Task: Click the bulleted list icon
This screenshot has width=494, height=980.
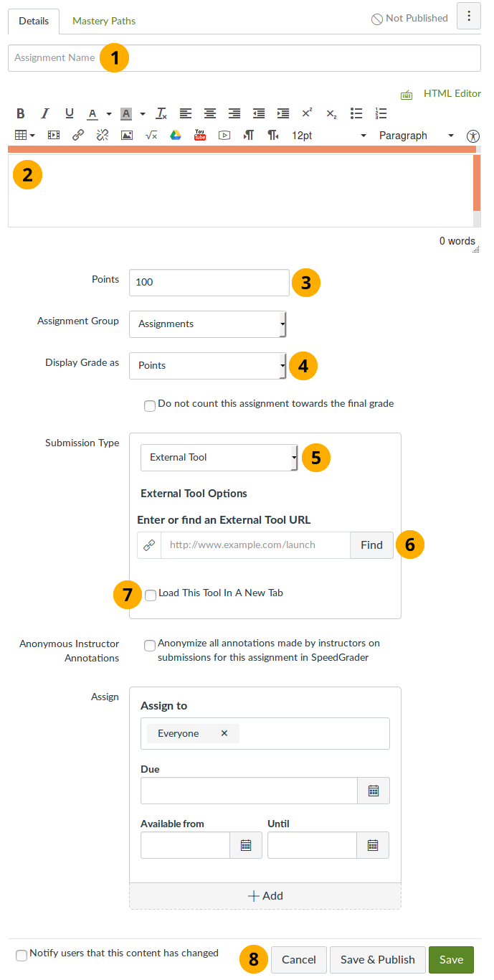Action: (356, 113)
